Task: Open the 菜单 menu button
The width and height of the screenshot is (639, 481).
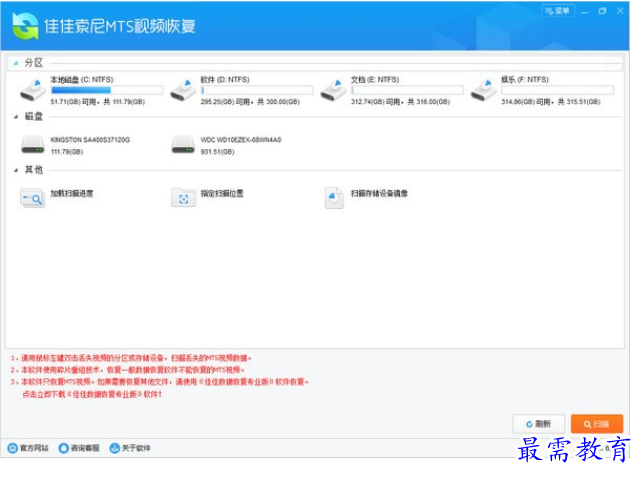Action: click(558, 11)
